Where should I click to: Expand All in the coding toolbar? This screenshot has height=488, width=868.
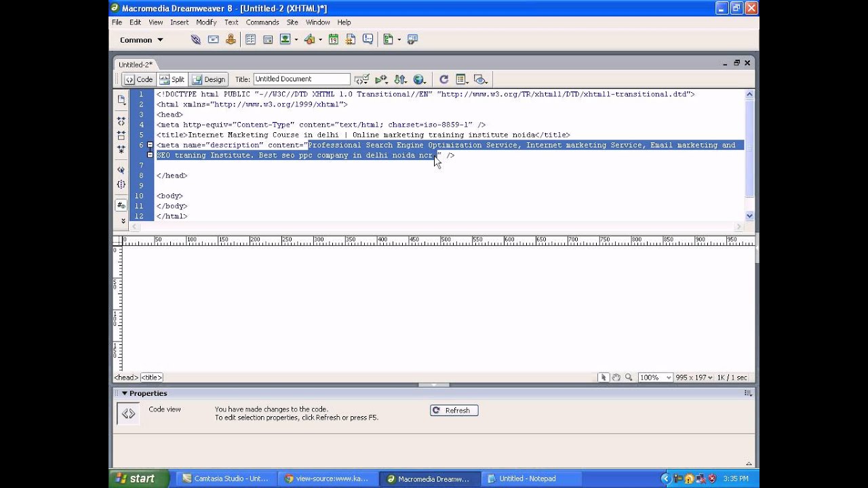tap(121, 148)
